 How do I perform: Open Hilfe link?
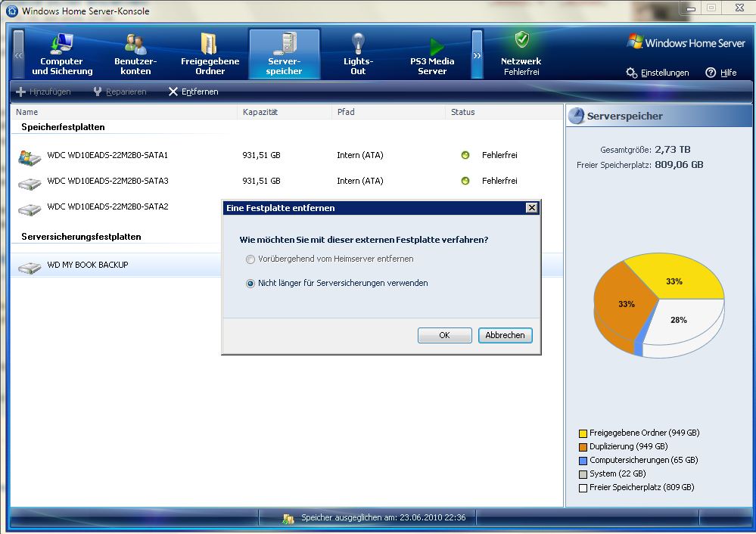(x=728, y=73)
